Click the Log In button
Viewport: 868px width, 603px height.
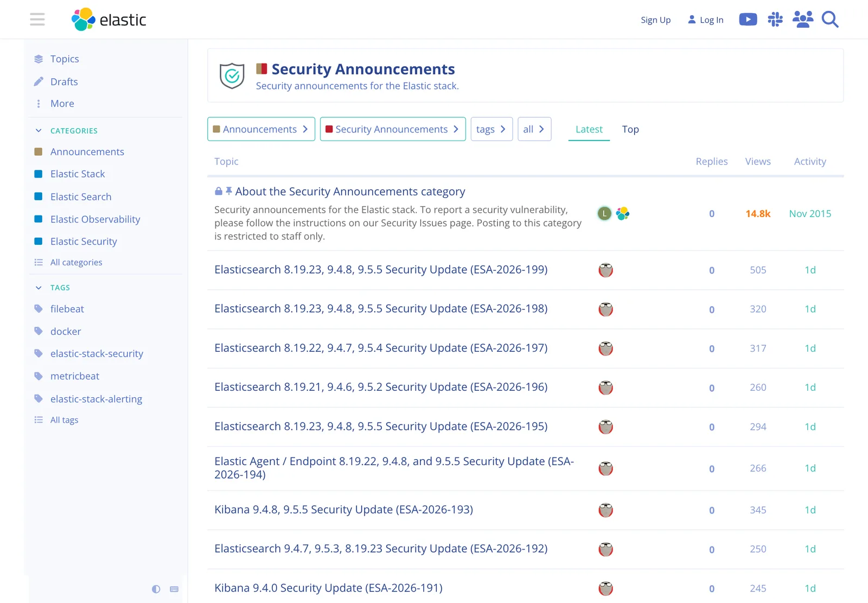(x=706, y=20)
